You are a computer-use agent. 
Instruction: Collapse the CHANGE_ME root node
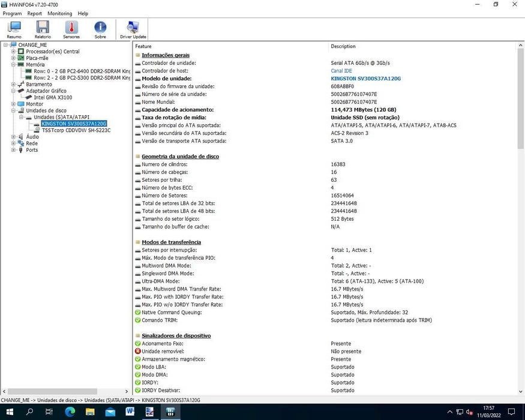coord(5,45)
